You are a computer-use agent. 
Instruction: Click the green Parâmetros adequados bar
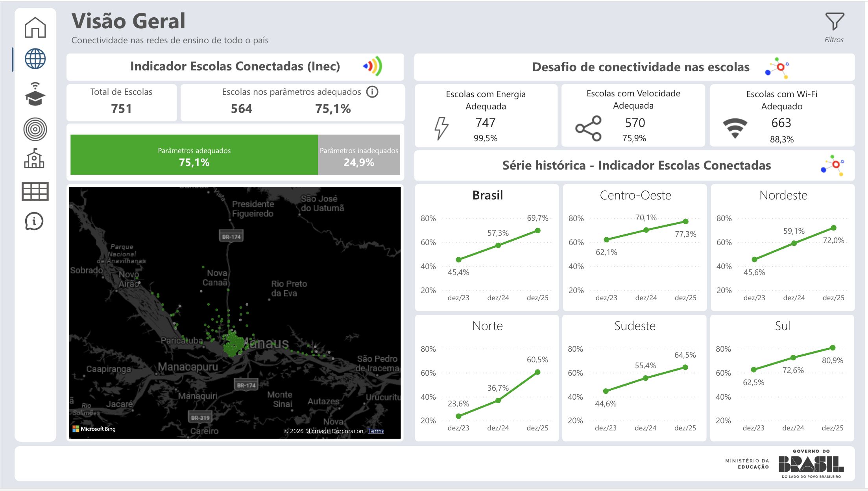coord(194,155)
